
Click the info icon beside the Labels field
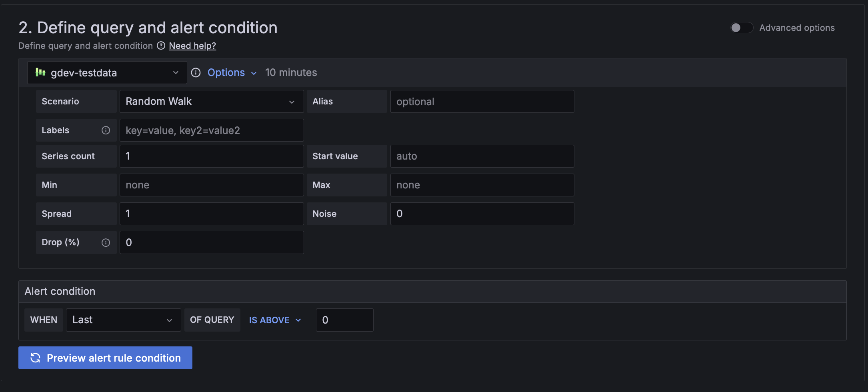coord(106,130)
